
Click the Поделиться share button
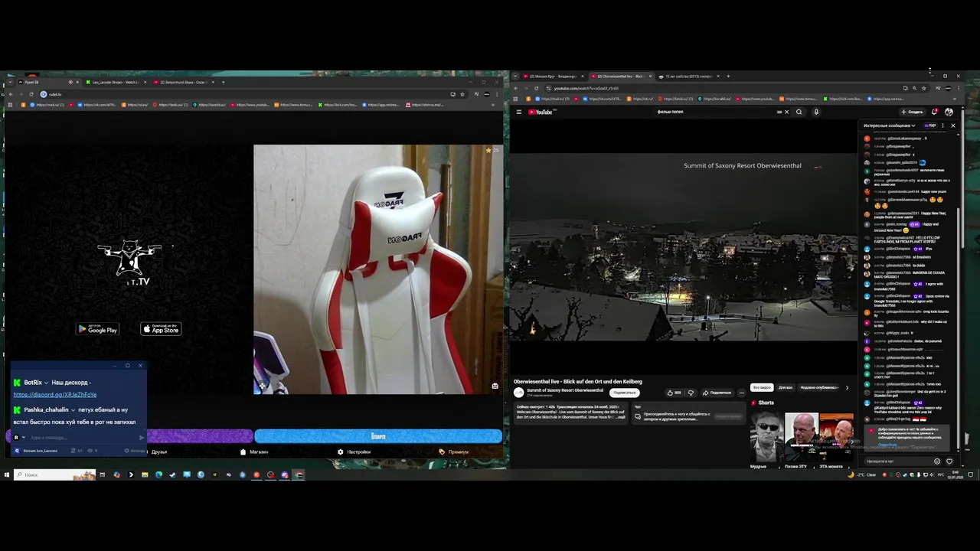717,393
